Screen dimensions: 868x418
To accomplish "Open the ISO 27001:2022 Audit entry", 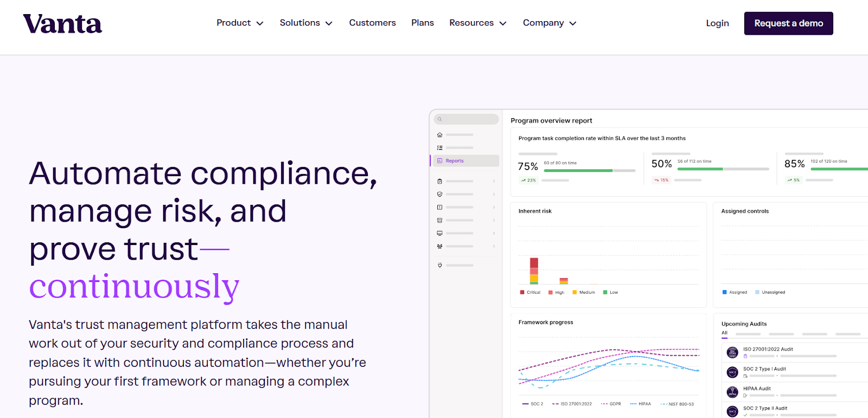I will pyautogui.click(x=768, y=350).
